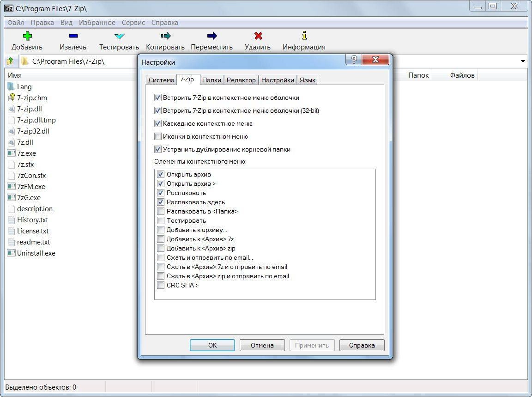Open the Файл menu

(x=16, y=22)
